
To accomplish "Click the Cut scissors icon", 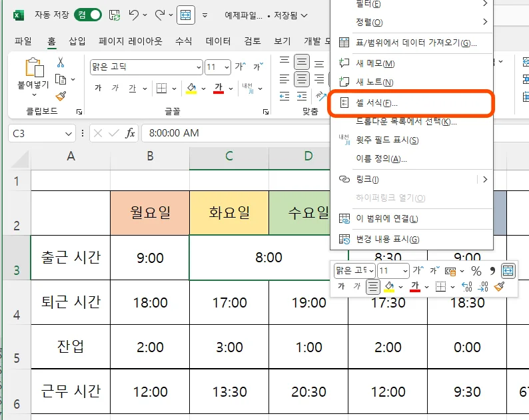I will 61,63.
